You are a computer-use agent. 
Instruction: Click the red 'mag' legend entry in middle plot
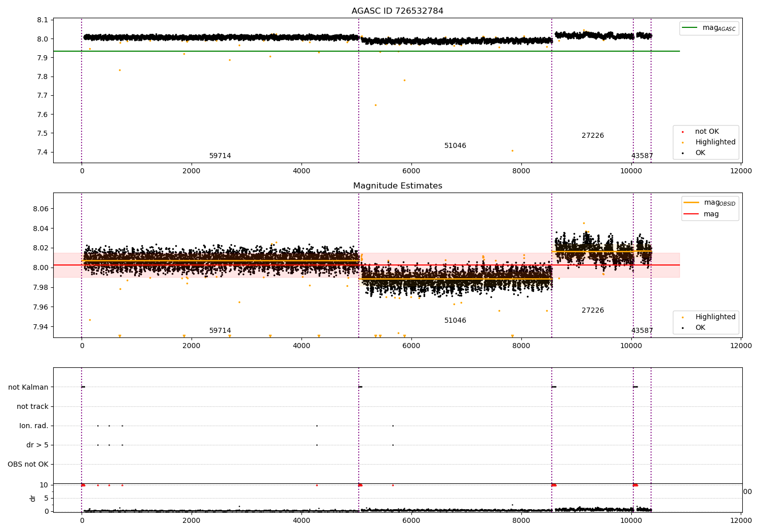tap(702, 214)
